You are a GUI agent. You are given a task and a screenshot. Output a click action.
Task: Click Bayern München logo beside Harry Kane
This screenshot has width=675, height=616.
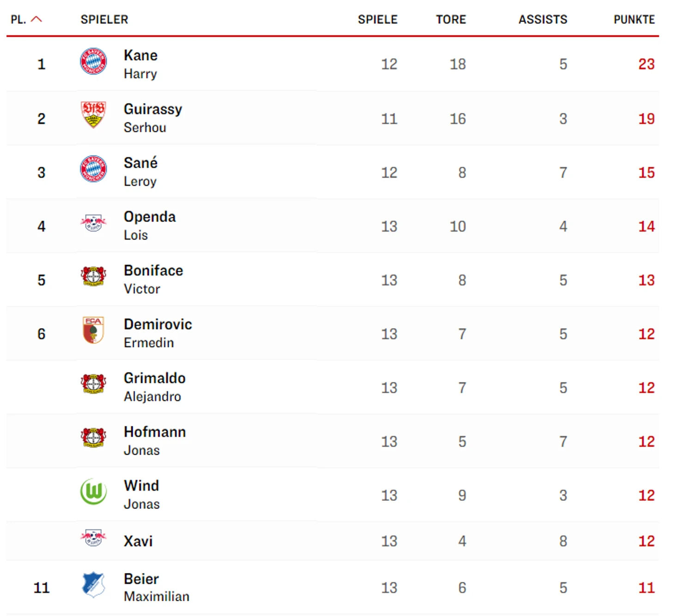pyautogui.click(x=93, y=62)
